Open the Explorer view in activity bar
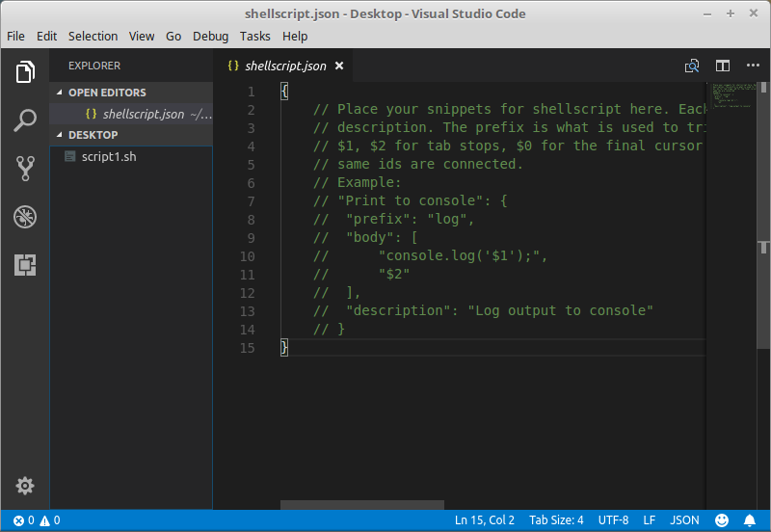The height and width of the screenshot is (532, 771). (25, 72)
